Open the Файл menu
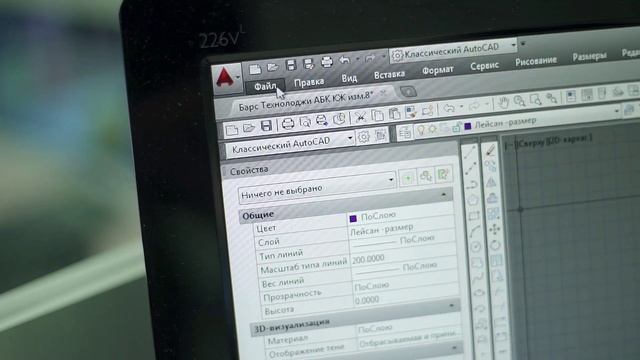Image resolution: width=640 pixels, height=360 pixels. [265, 87]
